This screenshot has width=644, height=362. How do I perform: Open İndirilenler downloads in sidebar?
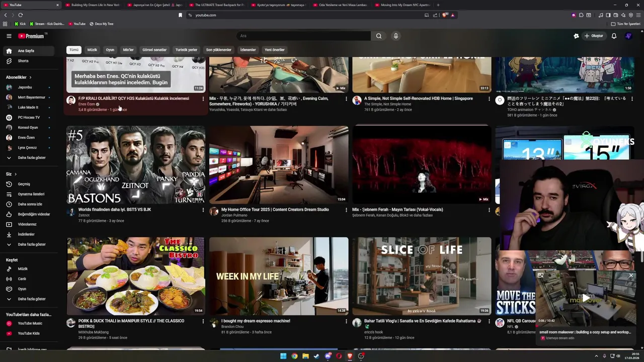click(28, 234)
